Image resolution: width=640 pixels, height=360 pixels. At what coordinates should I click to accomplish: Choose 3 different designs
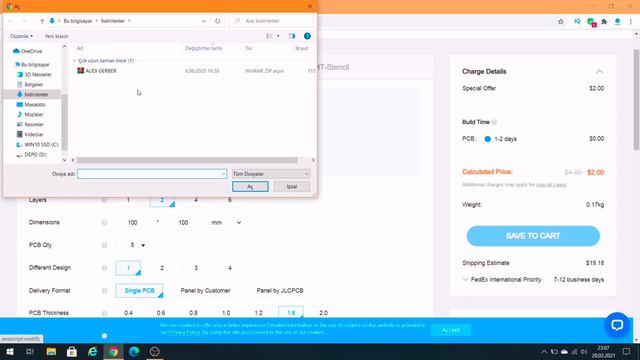click(x=196, y=268)
